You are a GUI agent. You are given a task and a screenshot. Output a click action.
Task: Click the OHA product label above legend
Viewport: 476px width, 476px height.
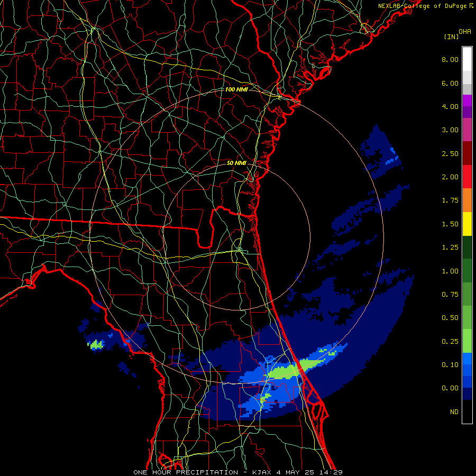coord(465,32)
